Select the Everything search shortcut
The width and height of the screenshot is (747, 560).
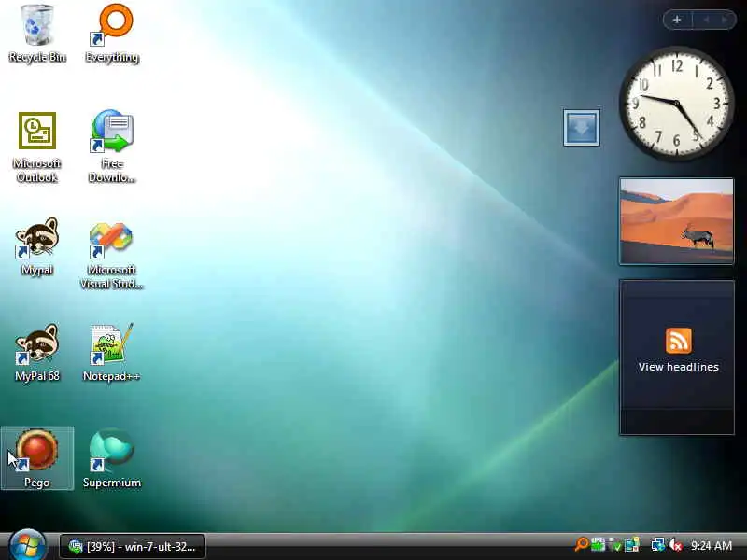point(112,34)
